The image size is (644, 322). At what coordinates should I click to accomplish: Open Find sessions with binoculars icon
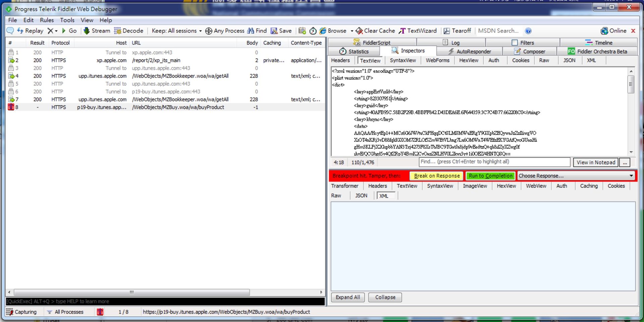[x=257, y=31]
